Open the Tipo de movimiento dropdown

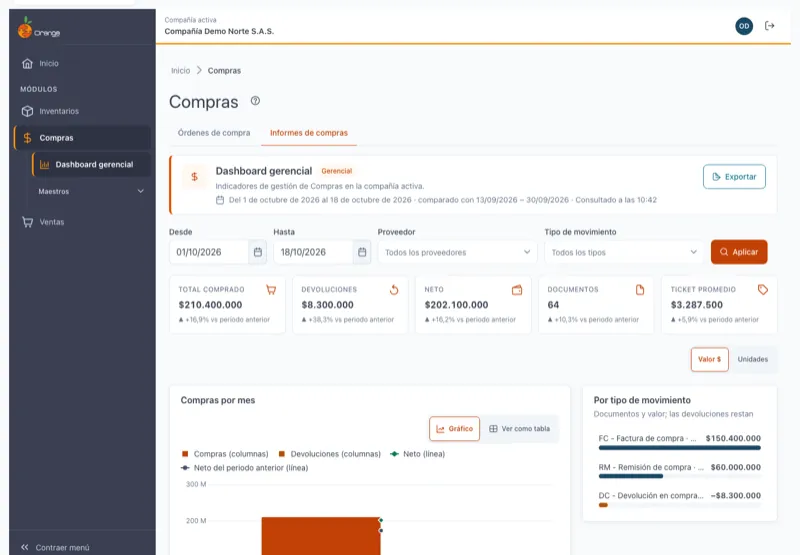click(623, 253)
